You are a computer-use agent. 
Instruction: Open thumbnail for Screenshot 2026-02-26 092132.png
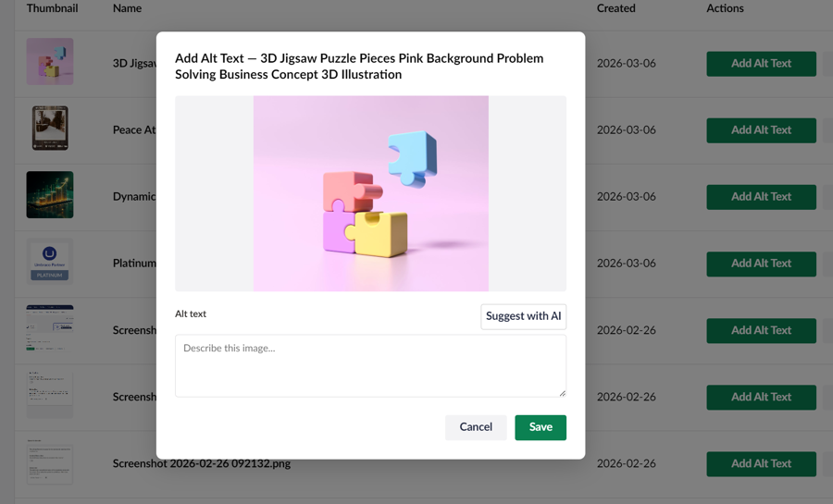(50, 462)
